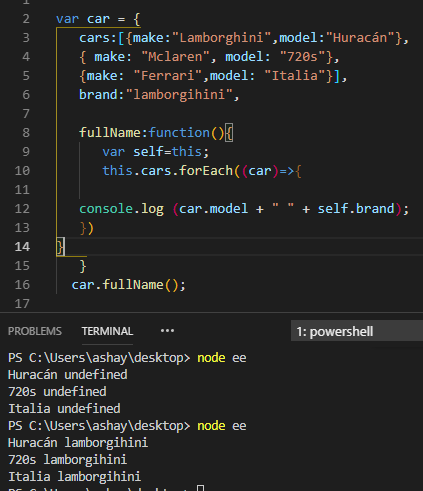The image size is (423, 491).
Task: Switch to the PROBLEMS panel tab
Action: tap(35, 331)
